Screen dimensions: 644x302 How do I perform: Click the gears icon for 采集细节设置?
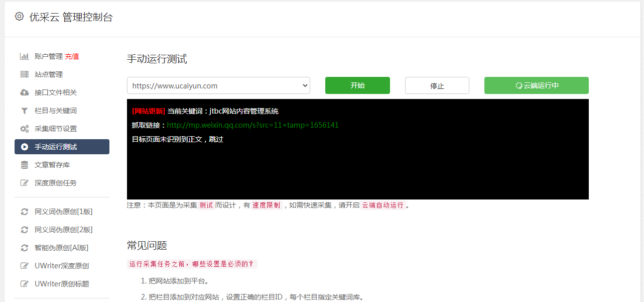24,129
